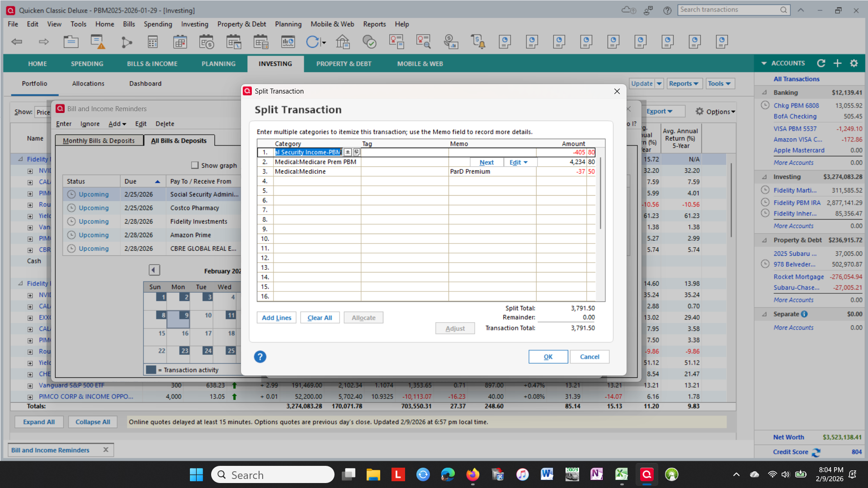Collapse the Banking accounts section
Viewport: 868px width, 488px height.
(x=764, y=92)
